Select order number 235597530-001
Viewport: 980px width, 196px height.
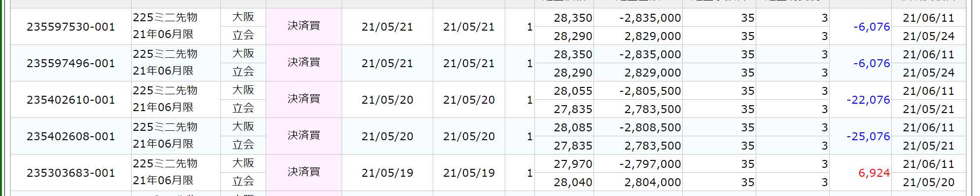(x=71, y=27)
